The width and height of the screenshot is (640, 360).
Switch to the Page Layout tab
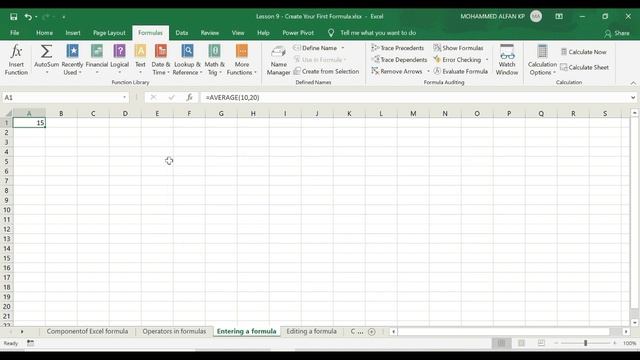point(109,33)
